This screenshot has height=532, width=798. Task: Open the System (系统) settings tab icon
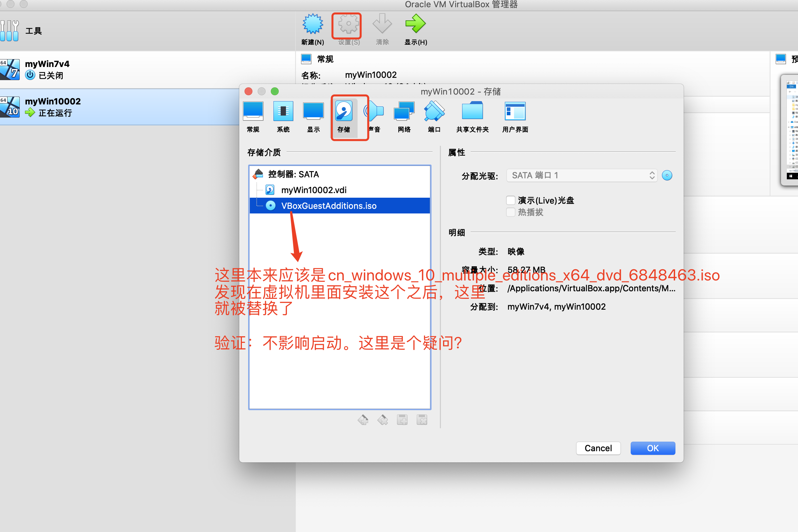pyautogui.click(x=283, y=111)
